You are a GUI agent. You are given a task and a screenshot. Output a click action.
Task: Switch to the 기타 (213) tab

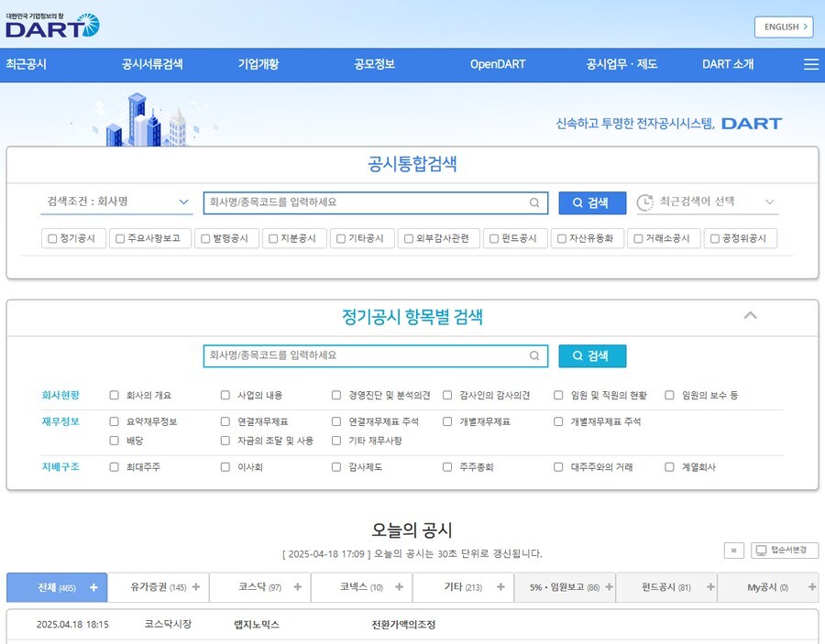coord(463,587)
